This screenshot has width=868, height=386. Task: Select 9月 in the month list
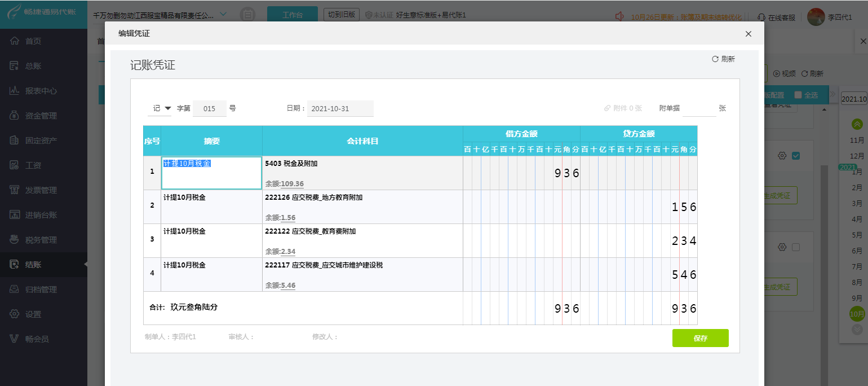857,297
